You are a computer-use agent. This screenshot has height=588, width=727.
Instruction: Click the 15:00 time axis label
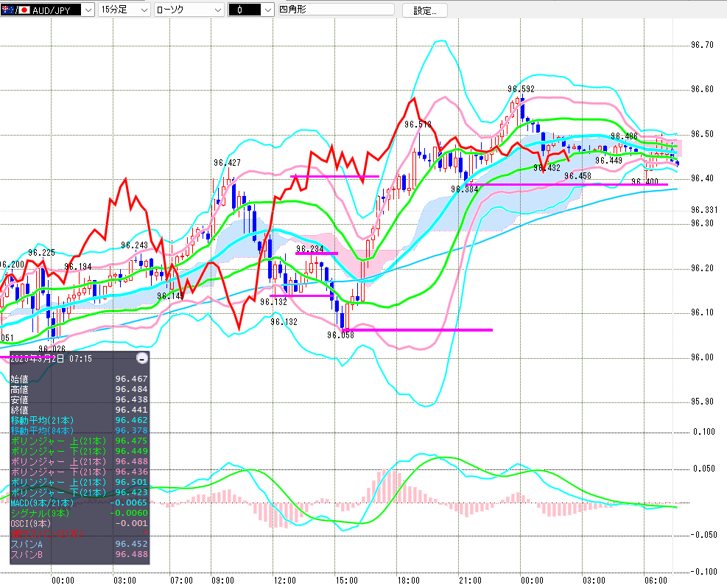tap(347, 581)
